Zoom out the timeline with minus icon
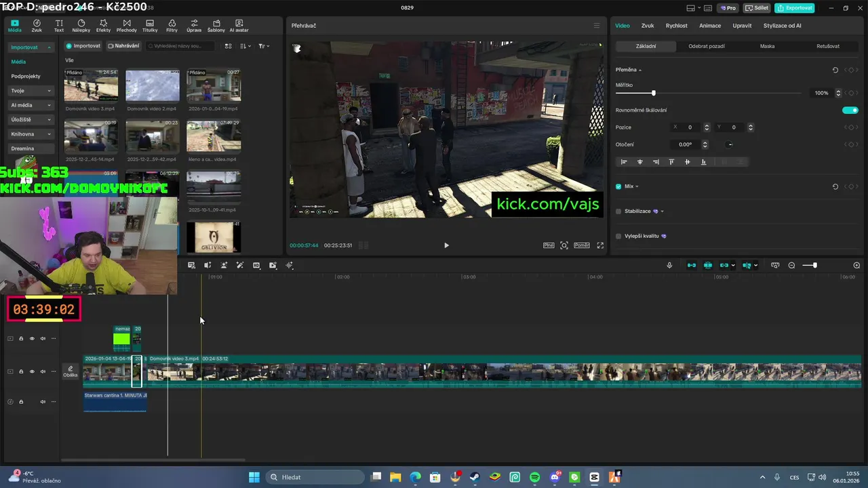This screenshot has width=868, height=488. pos(791,265)
